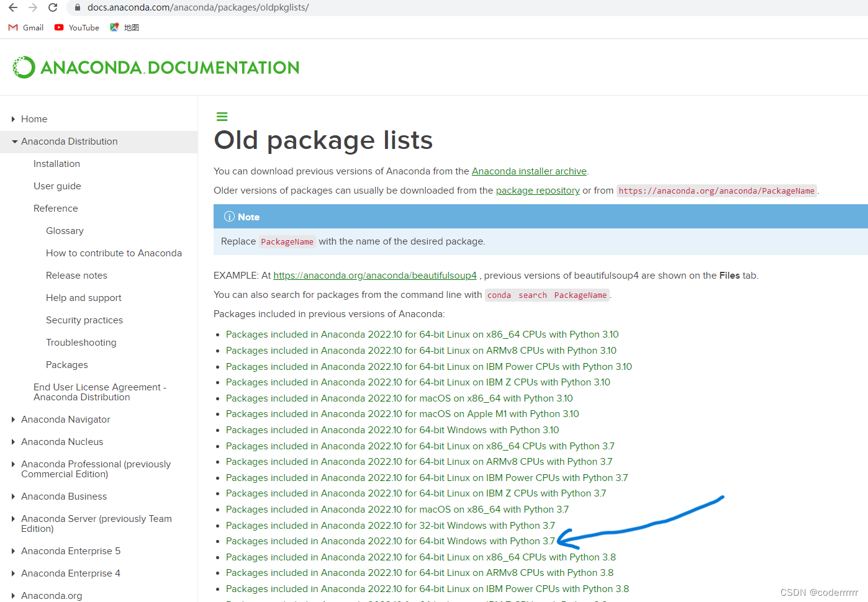The width and height of the screenshot is (868, 602).
Task: Expand Anaconda Business sidebar arrow
Action: 13,496
